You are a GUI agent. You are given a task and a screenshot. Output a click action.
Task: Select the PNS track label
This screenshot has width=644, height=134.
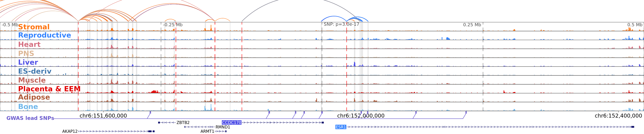tap(26, 53)
